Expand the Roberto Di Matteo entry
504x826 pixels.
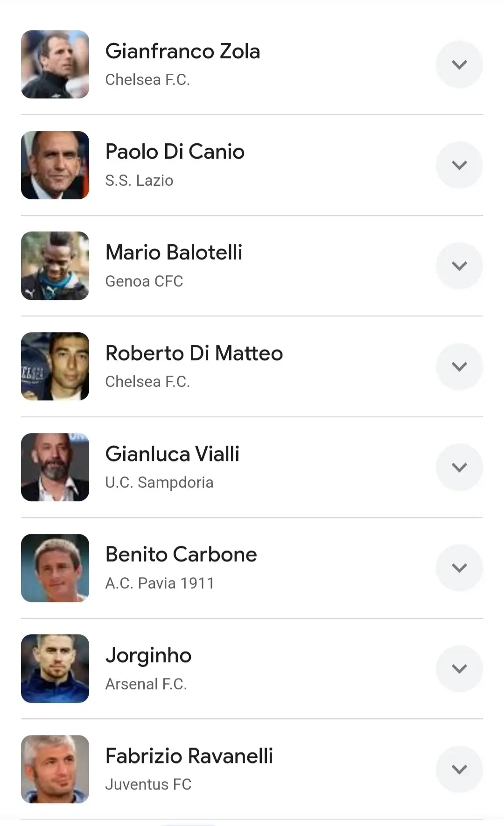click(459, 366)
